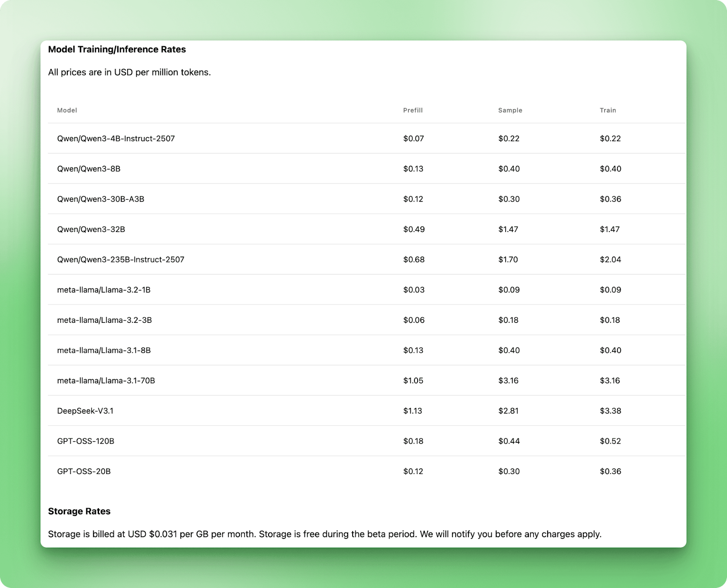Select the Qwen/Qwen3-32B model name
Viewport: 727px width, 588px height.
click(x=91, y=229)
